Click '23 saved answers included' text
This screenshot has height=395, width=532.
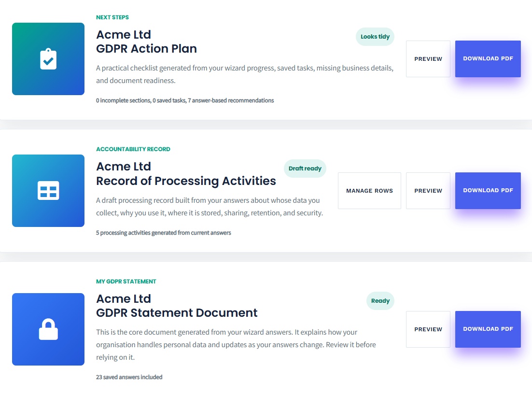tap(129, 377)
